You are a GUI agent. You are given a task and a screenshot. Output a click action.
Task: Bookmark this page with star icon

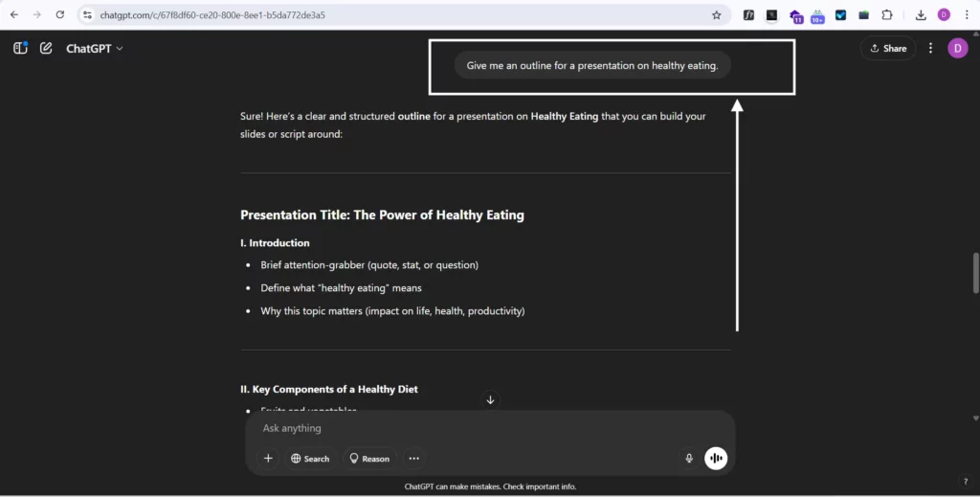[716, 15]
